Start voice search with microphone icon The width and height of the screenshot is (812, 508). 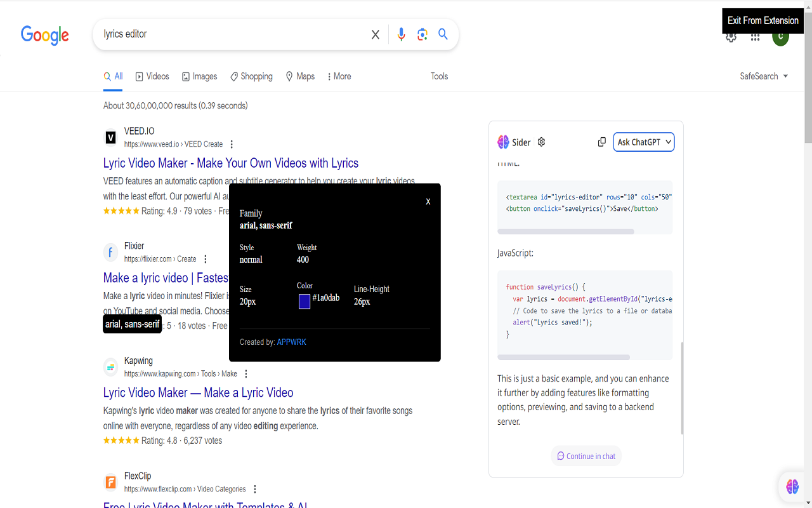point(401,34)
